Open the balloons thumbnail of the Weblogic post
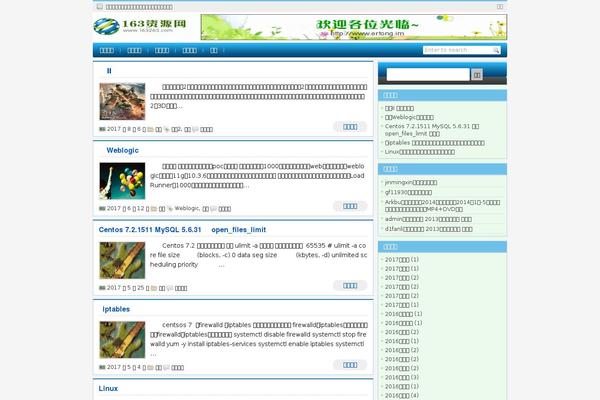The width and height of the screenshot is (600, 400). click(122, 181)
